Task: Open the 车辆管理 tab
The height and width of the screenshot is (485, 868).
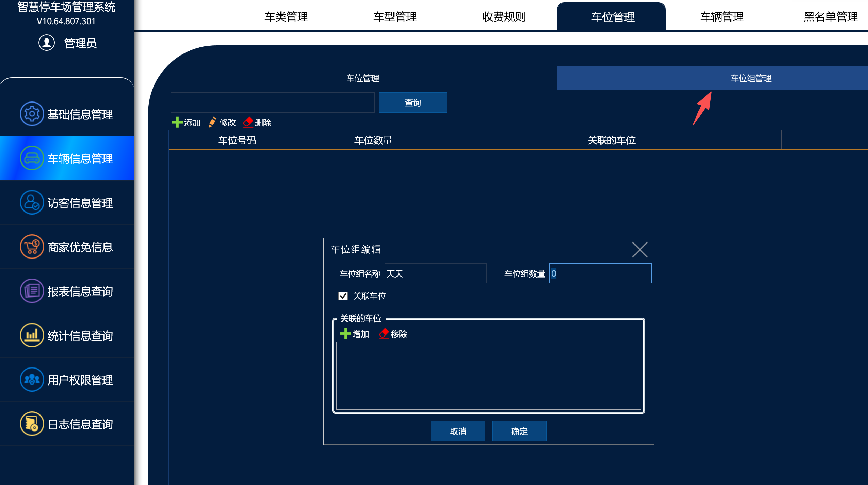Action: tap(722, 17)
